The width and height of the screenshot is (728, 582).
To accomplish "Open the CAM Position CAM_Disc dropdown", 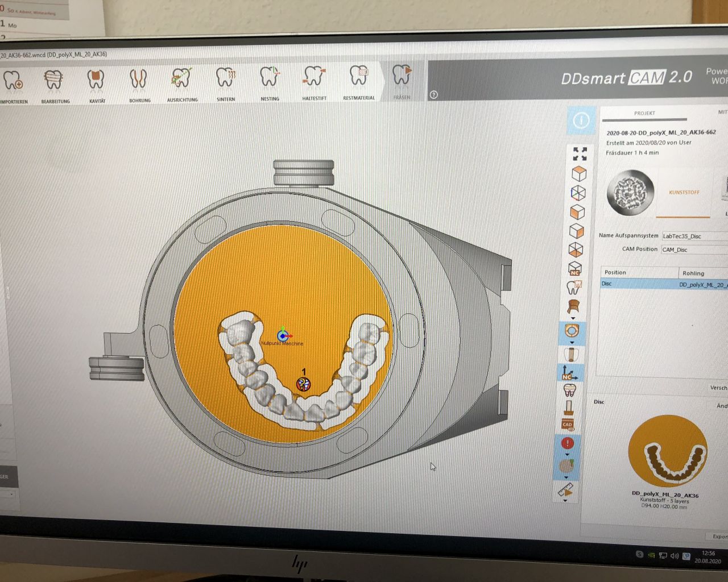I will 695,250.
